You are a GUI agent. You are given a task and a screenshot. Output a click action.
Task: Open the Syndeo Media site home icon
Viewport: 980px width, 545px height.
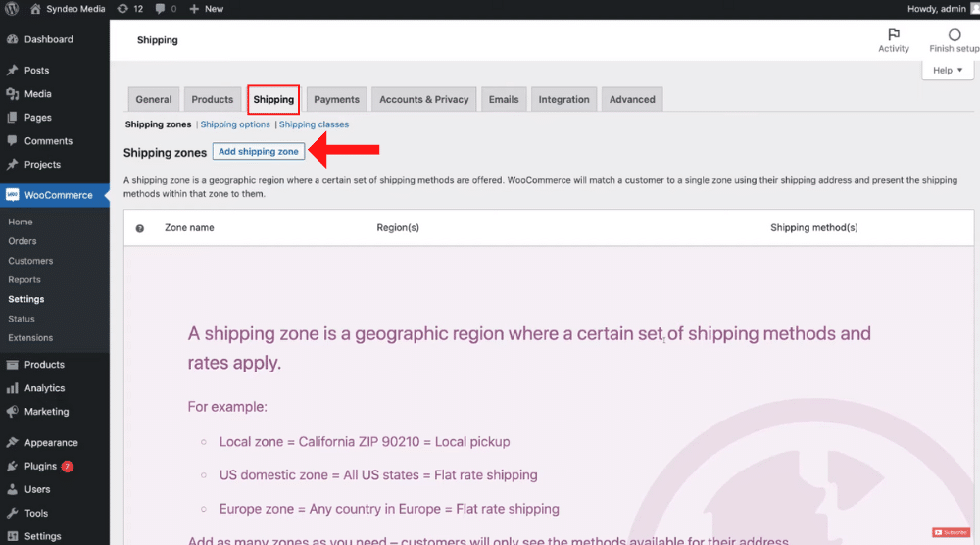pos(35,9)
